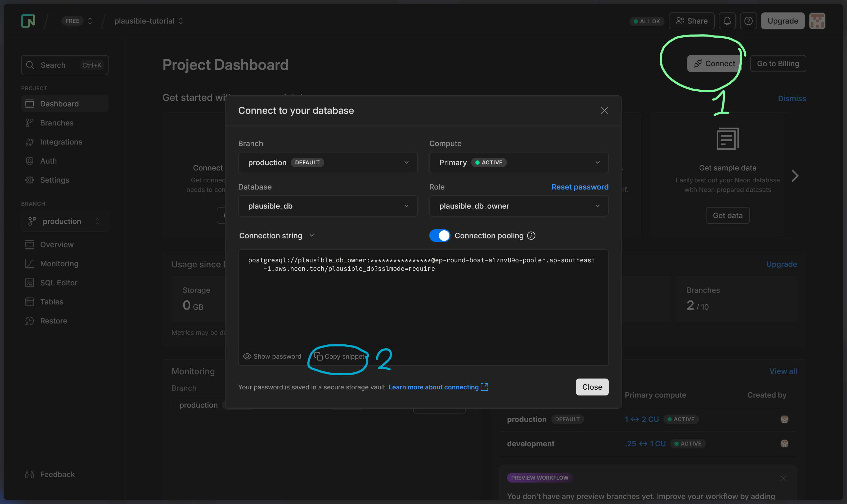Click the sample data document icon
847x504 pixels.
[x=727, y=138]
